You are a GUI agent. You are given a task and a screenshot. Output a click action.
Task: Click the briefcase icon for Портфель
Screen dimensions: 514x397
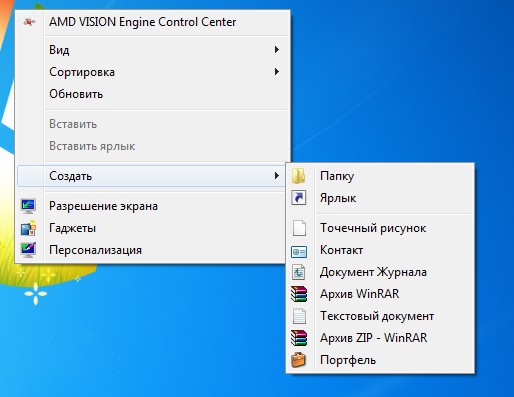pos(299,360)
